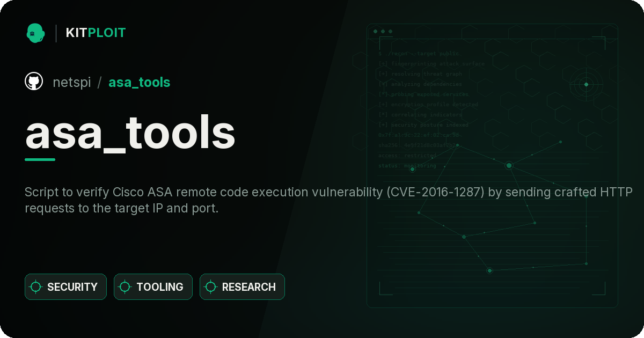Click the GitHub octocat icon
This screenshot has height=338, width=644.
point(34,82)
